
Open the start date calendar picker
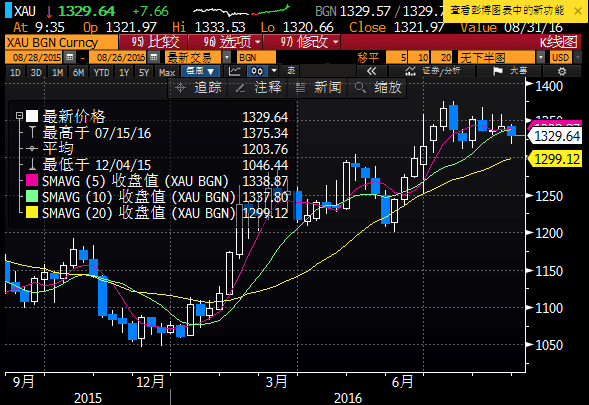pos(69,57)
